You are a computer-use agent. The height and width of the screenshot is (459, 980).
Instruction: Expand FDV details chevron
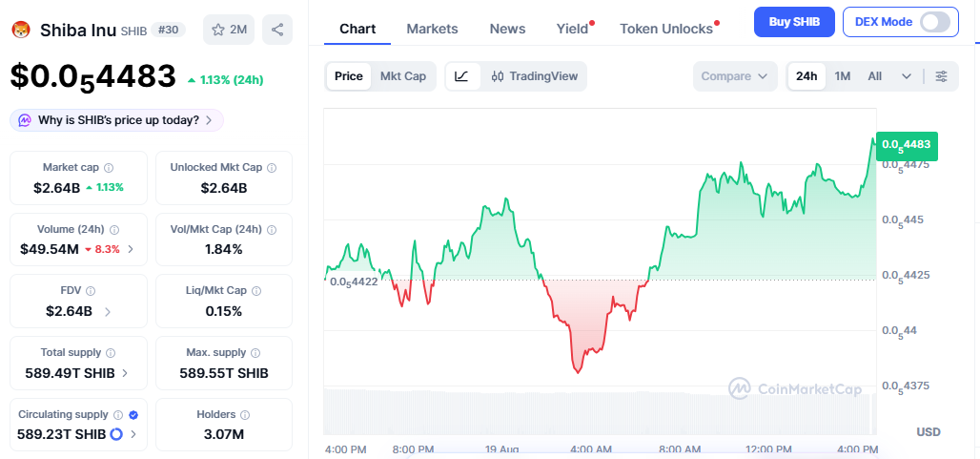coord(108,311)
